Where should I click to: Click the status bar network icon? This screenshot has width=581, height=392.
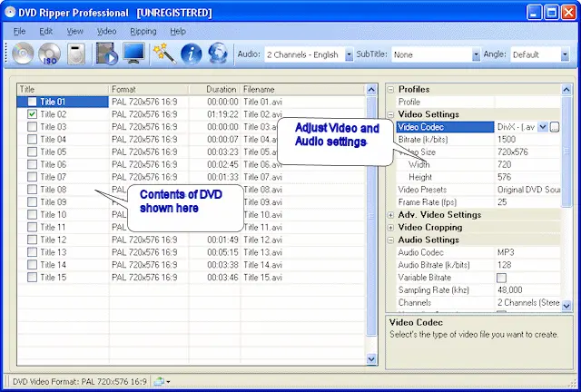coord(159,381)
